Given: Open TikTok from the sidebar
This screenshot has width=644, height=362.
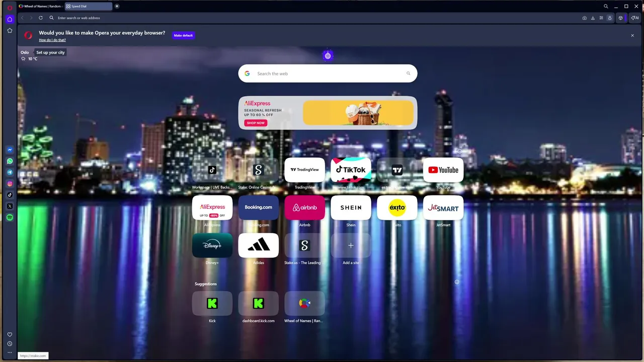Looking at the screenshot, I should 10,195.
